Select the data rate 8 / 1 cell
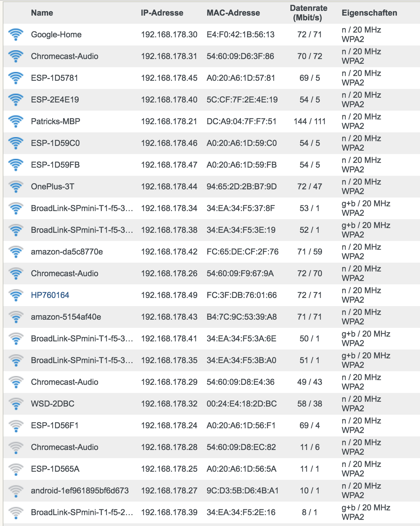 309,512
